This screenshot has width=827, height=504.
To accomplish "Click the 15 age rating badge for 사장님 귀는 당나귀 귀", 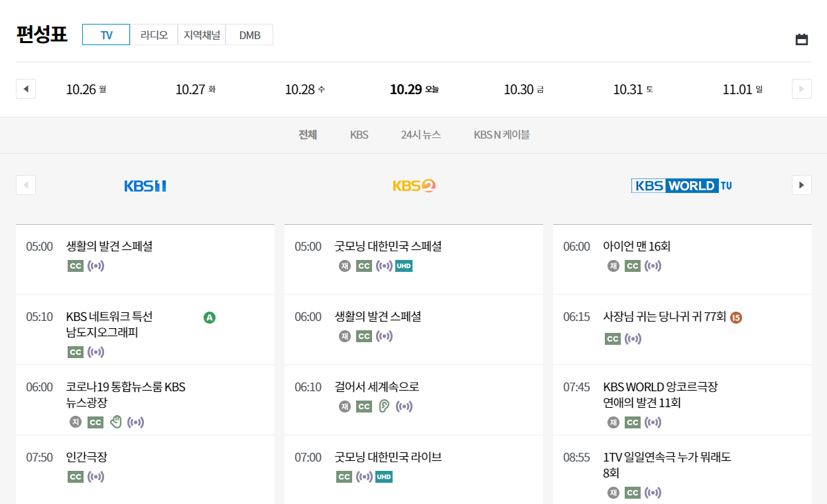I will (x=736, y=317).
